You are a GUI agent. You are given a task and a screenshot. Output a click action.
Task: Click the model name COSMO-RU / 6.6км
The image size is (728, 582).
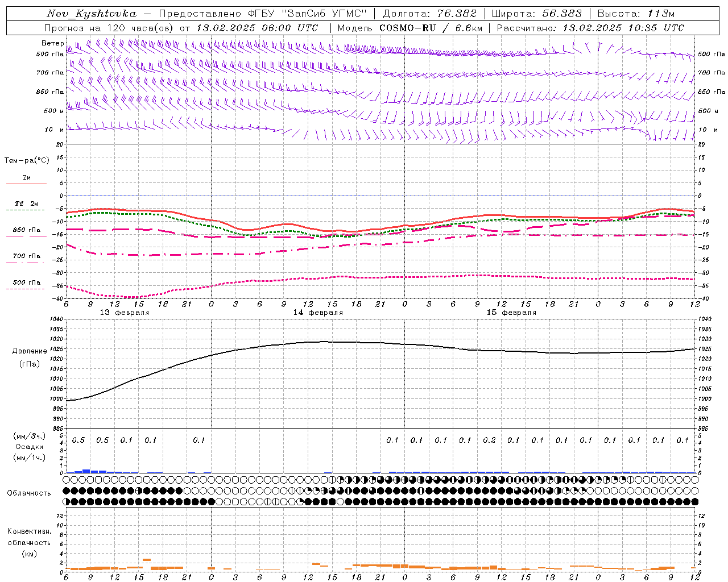click(x=431, y=28)
